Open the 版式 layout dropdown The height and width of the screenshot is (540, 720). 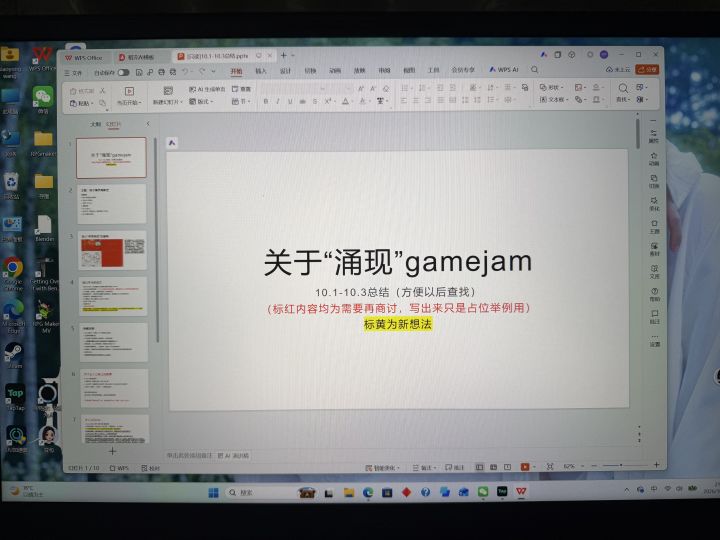coord(202,101)
